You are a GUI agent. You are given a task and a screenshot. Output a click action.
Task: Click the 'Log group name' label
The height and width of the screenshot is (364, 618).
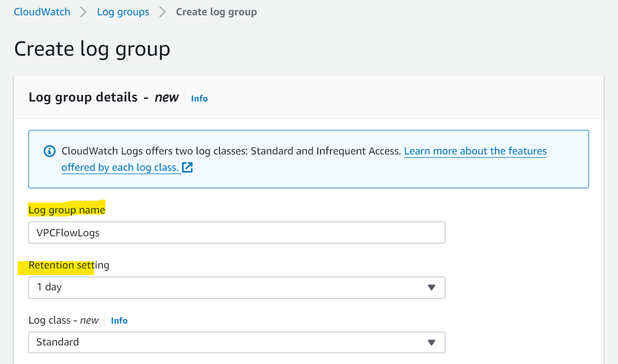pos(67,210)
